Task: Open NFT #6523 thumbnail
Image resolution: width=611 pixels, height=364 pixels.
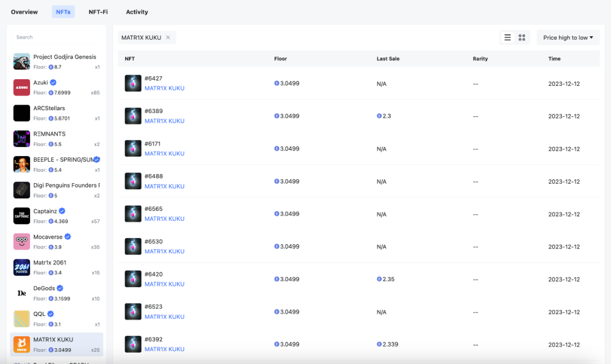Action: [x=133, y=311]
